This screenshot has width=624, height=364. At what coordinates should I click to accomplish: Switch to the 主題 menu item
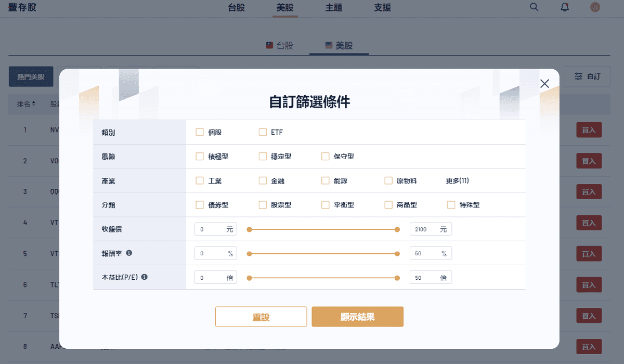pos(333,7)
